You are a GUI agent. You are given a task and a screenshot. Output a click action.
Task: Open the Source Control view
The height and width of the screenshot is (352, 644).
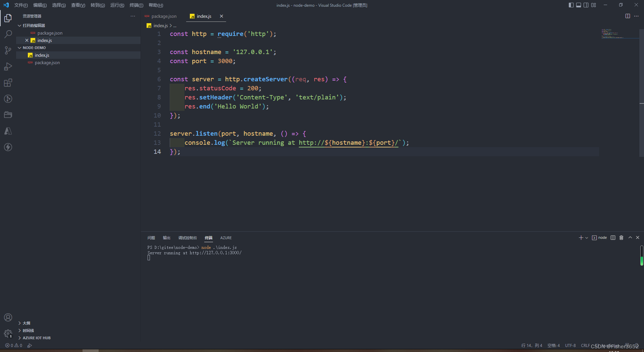(x=8, y=50)
